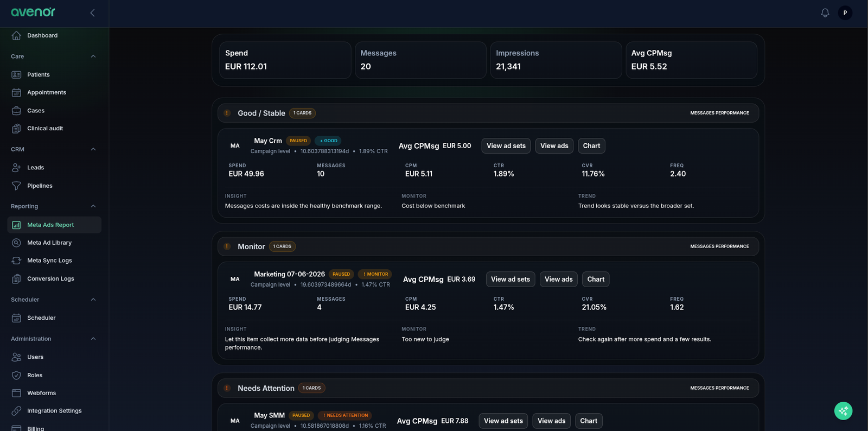Click the Scheduler calendar icon
This screenshot has height=431, width=868.
point(16,318)
